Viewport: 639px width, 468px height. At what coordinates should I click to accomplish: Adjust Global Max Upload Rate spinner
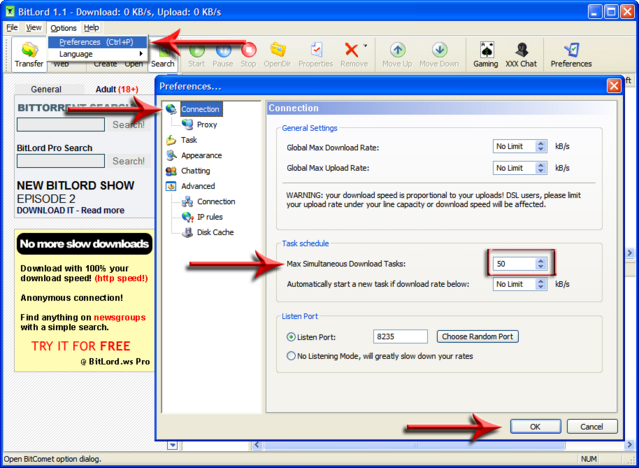point(541,168)
